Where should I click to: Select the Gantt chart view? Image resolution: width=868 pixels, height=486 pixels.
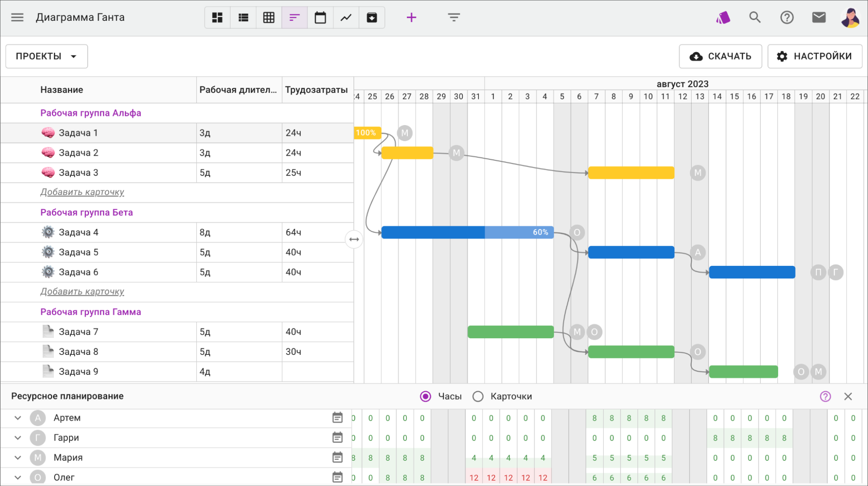pos(294,17)
